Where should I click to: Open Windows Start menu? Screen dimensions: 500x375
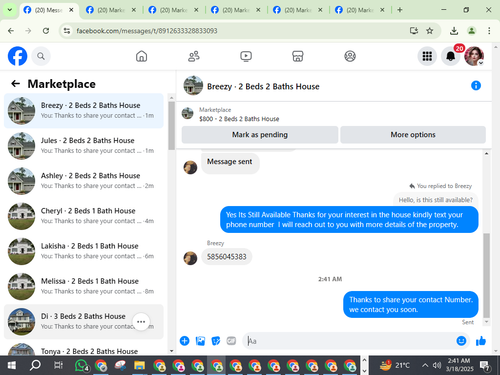(12, 366)
